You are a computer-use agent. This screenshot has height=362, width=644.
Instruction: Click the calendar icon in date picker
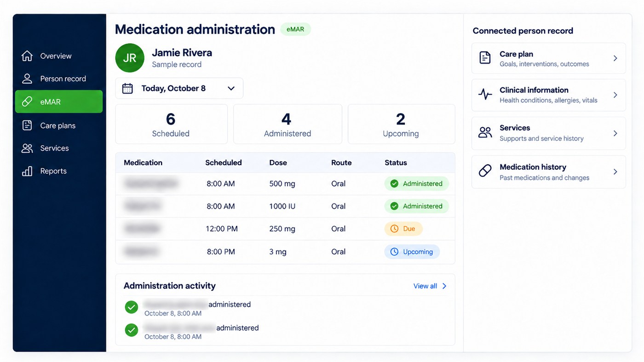tap(127, 88)
